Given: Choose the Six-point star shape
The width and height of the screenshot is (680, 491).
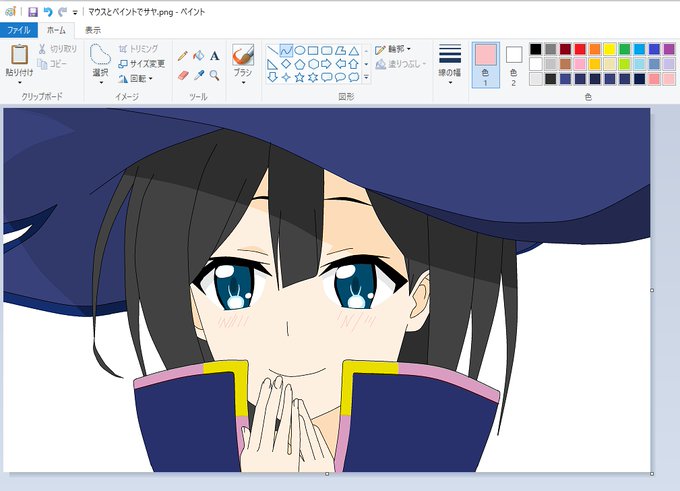Looking at the screenshot, I should [x=313, y=78].
